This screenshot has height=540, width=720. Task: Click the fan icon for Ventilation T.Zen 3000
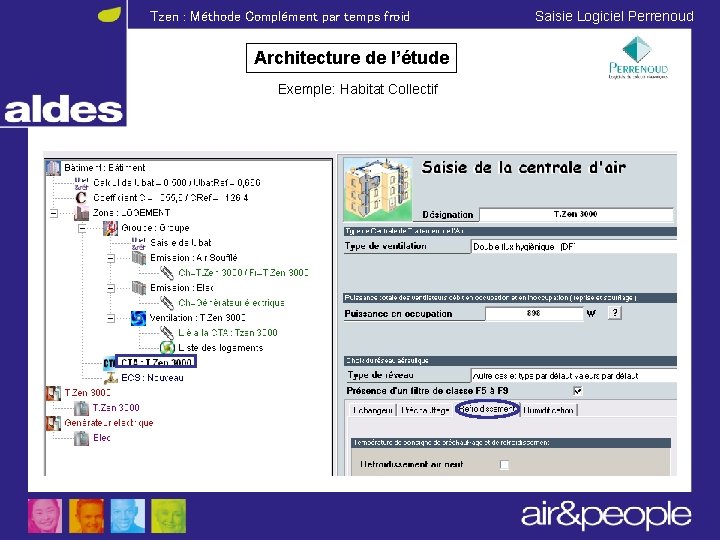click(x=138, y=318)
